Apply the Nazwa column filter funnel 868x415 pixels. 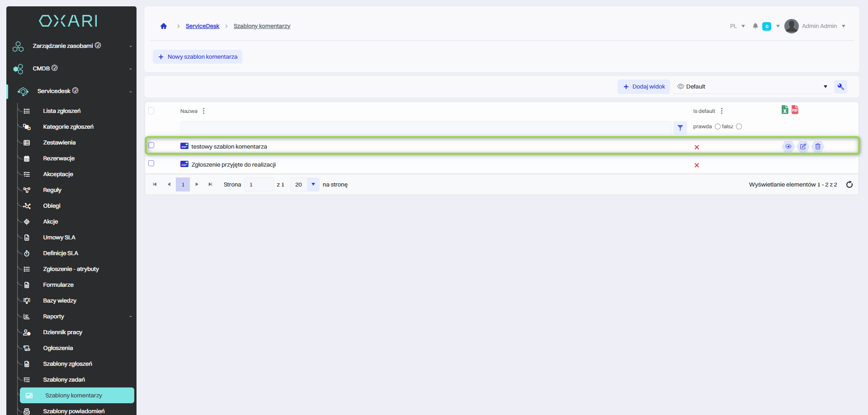click(680, 128)
